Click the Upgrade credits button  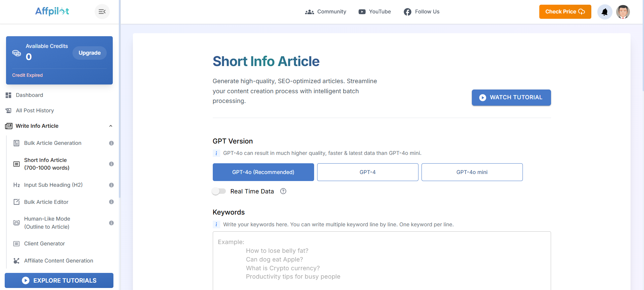[90, 53]
